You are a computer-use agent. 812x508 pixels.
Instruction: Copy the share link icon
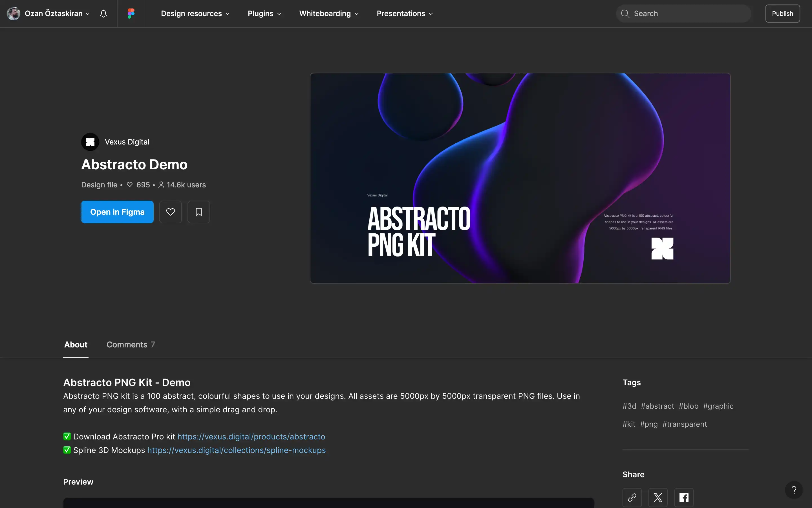tap(632, 497)
